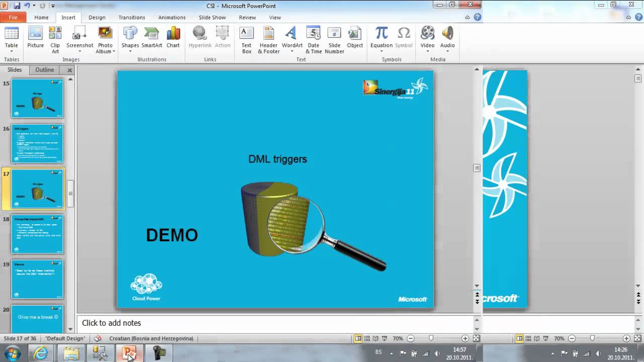
Task: Open the Animations ribbon tab
Action: click(172, 17)
